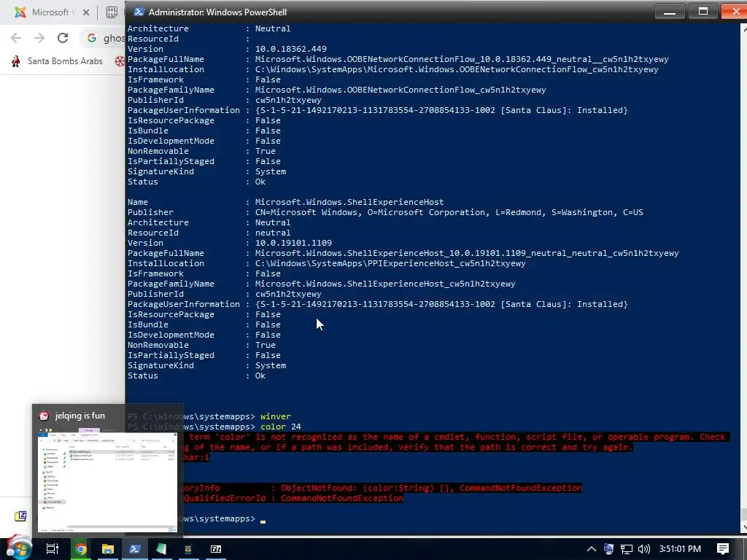This screenshot has width=747, height=560.
Task: Minimize the PowerShell window
Action: tap(670, 12)
